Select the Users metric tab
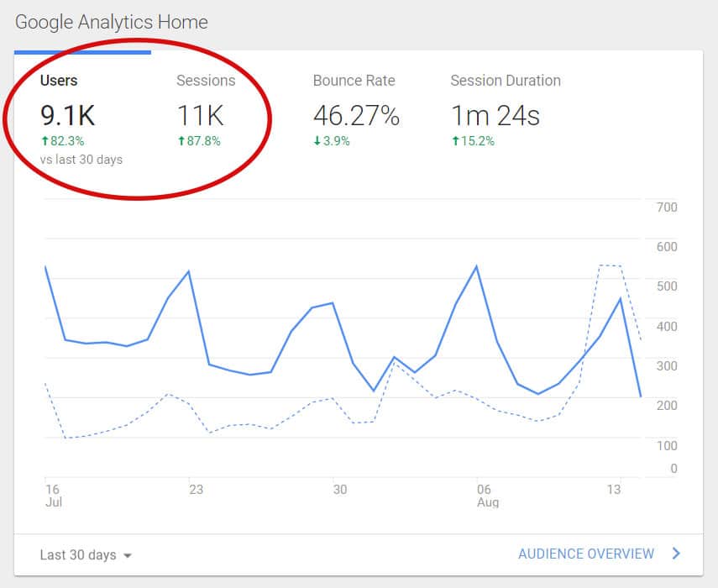Screen dimensions: 718x588 pyautogui.click(x=82, y=119)
